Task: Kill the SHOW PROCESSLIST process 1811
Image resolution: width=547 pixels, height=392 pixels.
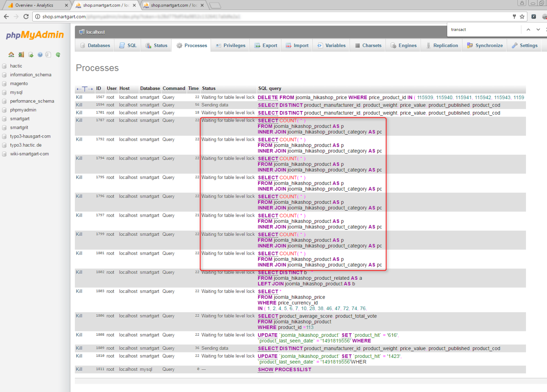Action: point(79,369)
